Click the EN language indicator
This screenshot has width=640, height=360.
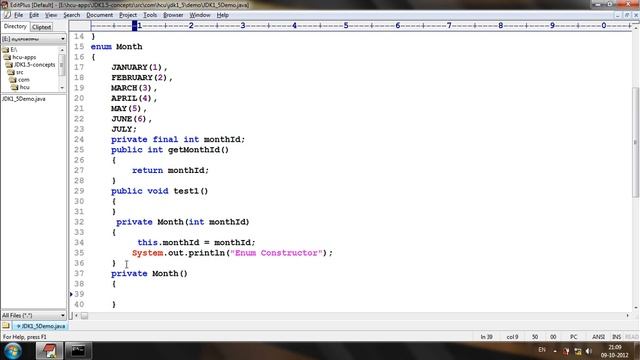[542, 350]
